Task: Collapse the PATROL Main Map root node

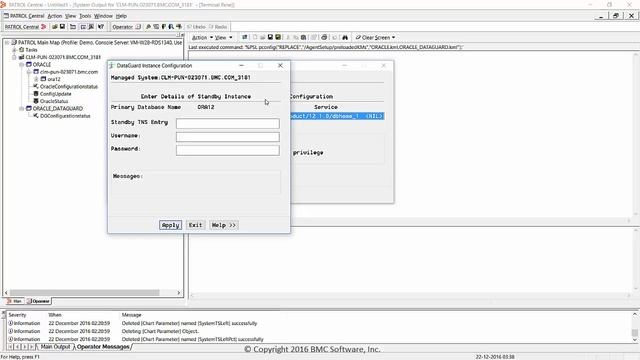Action: [7, 42]
